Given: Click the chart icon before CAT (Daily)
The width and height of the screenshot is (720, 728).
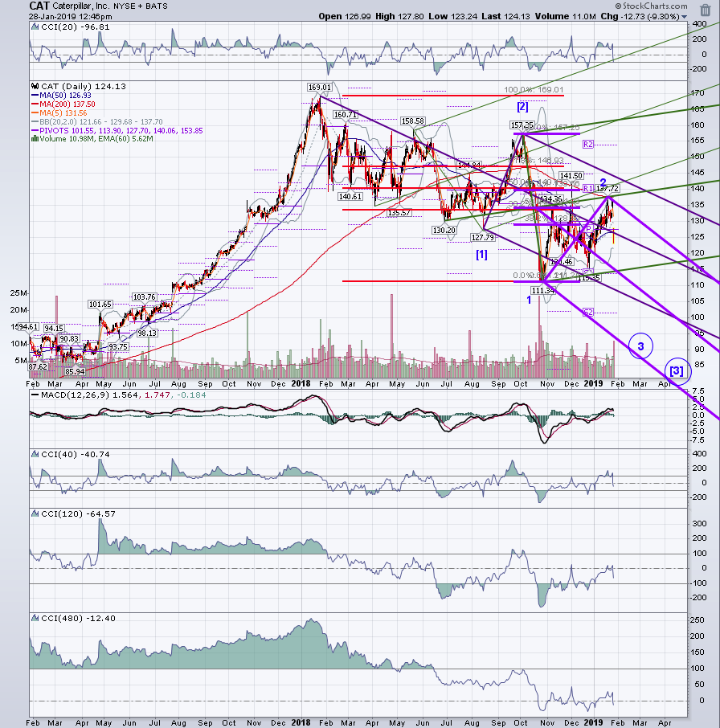Looking at the screenshot, I should coord(35,86).
